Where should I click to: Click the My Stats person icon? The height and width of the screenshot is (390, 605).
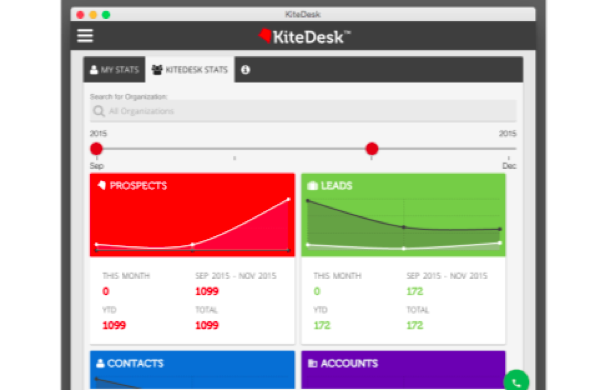[x=94, y=70]
